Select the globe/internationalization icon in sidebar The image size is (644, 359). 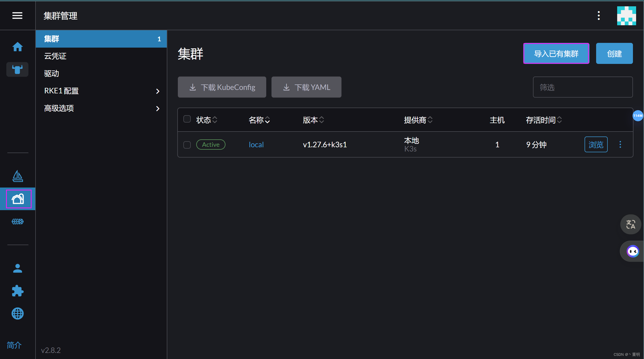(17, 314)
